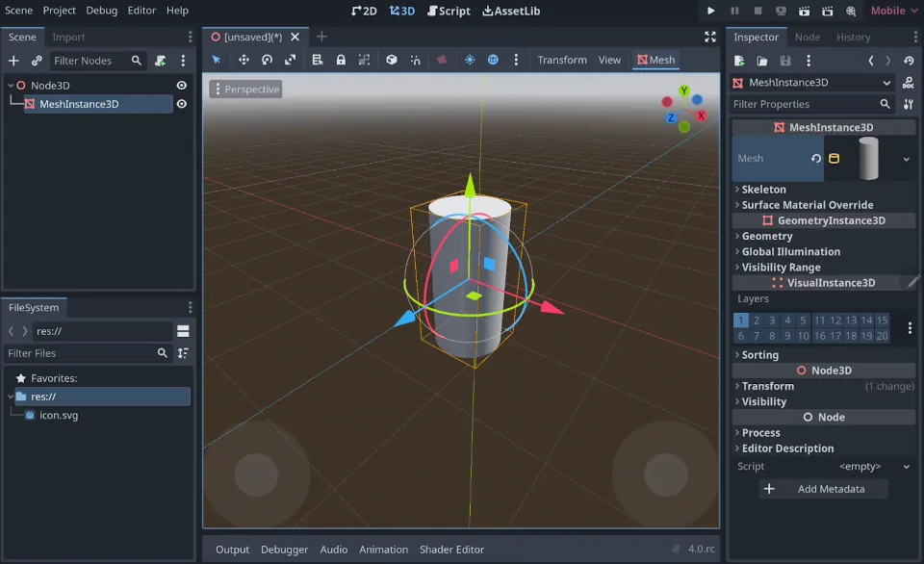Click the Add Metadata button
Viewport: 924px width, 564px height.
pyautogui.click(x=823, y=488)
